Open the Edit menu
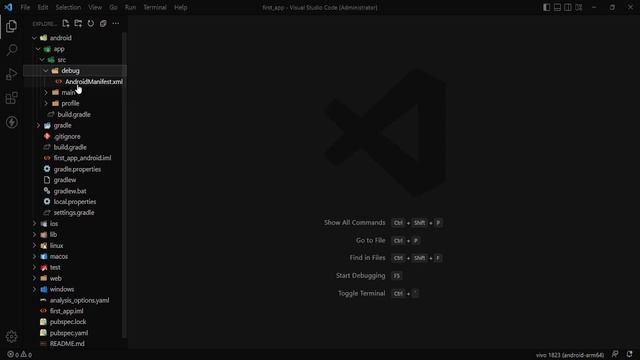This screenshot has width=640, height=360. [x=43, y=7]
